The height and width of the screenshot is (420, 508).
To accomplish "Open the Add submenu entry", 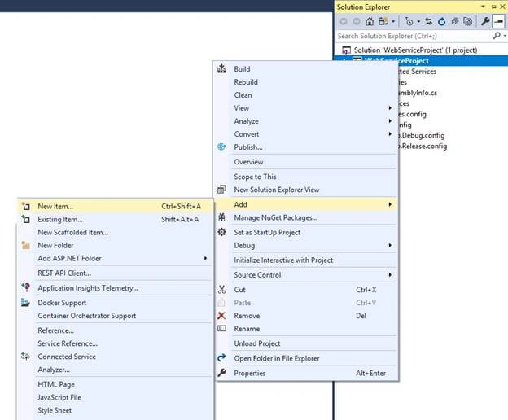I will click(x=306, y=204).
